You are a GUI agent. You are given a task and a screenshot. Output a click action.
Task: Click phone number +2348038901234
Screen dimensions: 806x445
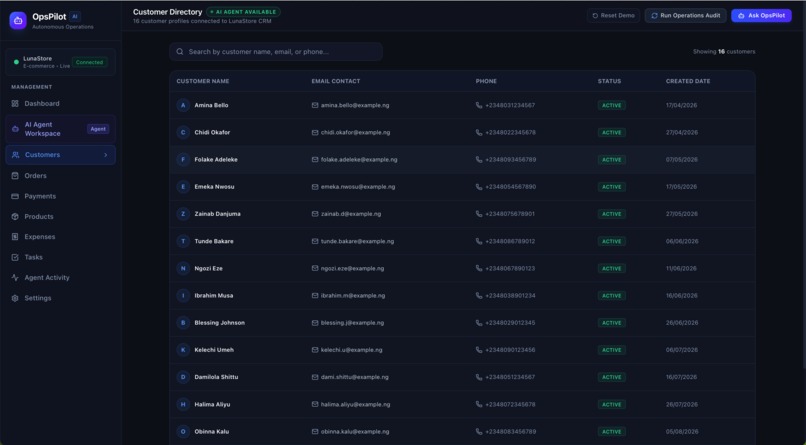coord(510,295)
